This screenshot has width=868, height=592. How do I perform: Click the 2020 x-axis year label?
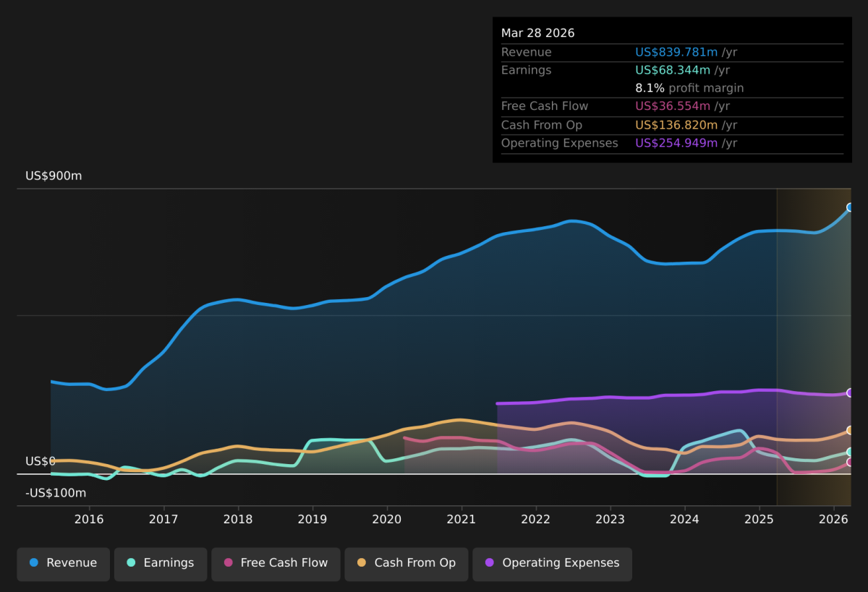pos(387,519)
